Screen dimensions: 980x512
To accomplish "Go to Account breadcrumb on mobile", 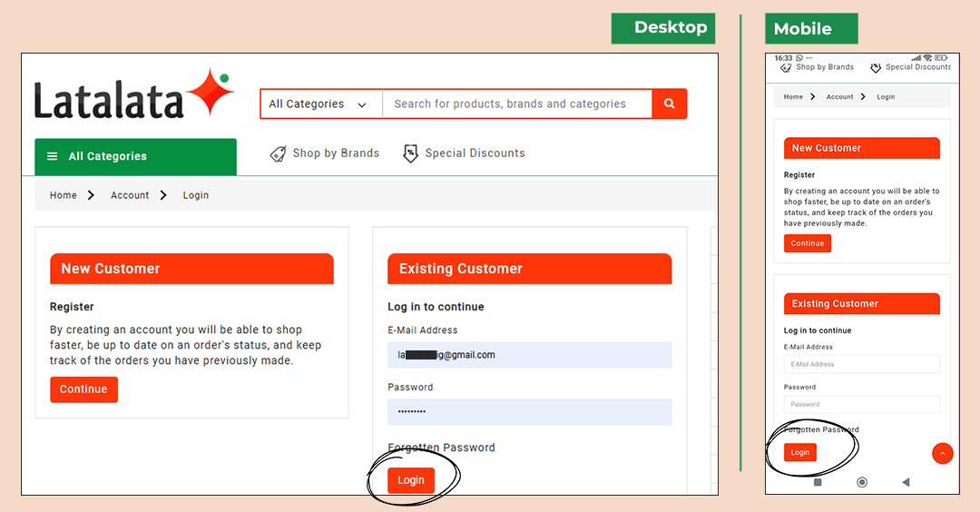I will [839, 97].
